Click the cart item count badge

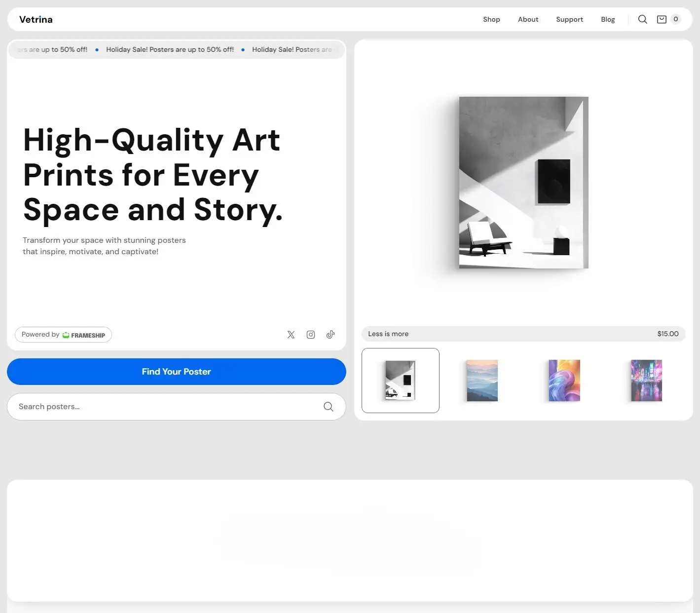[675, 19]
